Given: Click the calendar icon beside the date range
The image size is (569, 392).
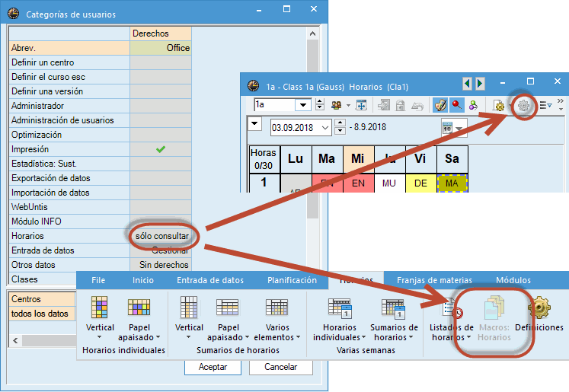Looking at the screenshot, I should click(449, 127).
